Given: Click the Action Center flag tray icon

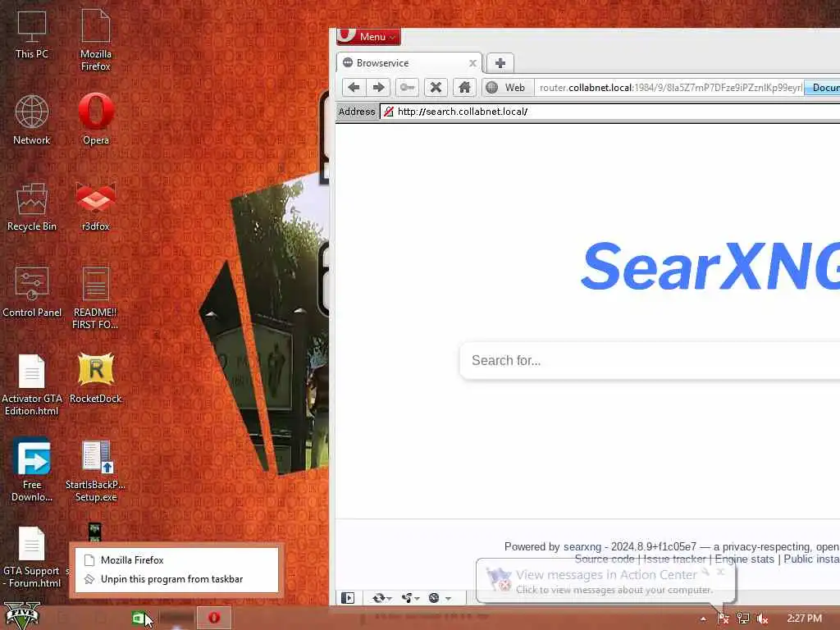Looking at the screenshot, I should click(724, 619).
